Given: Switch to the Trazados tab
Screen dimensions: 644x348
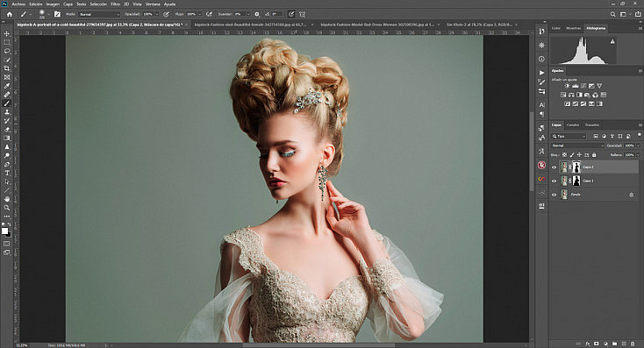Looking at the screenshot, I should pos(592,124).
